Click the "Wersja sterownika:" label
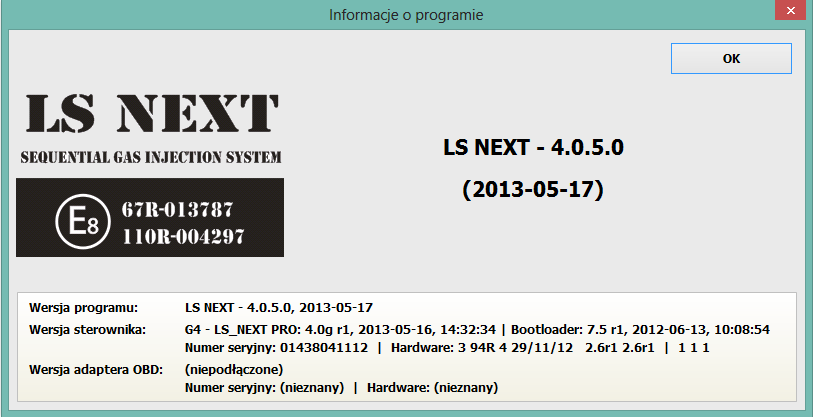 (88, 329)
